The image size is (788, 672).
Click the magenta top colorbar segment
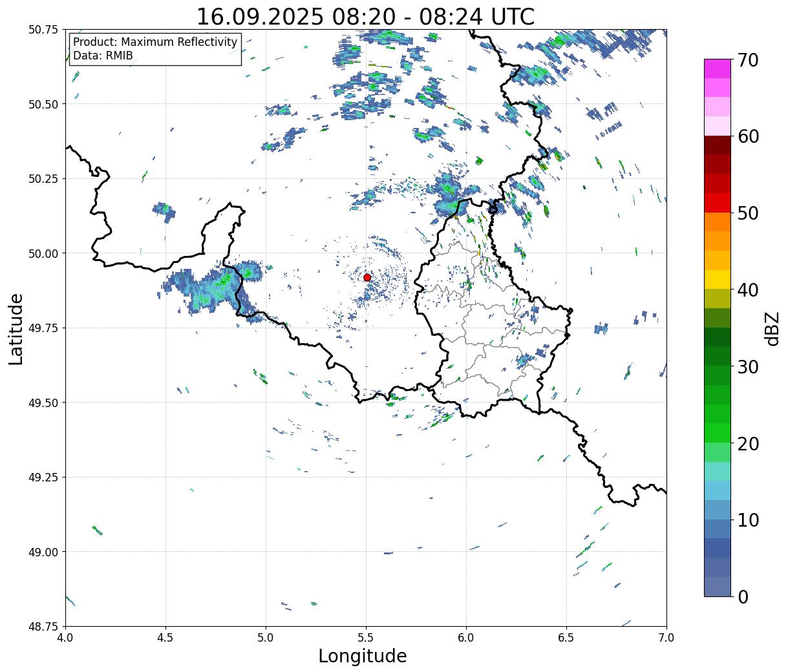(x=718, y=68)
